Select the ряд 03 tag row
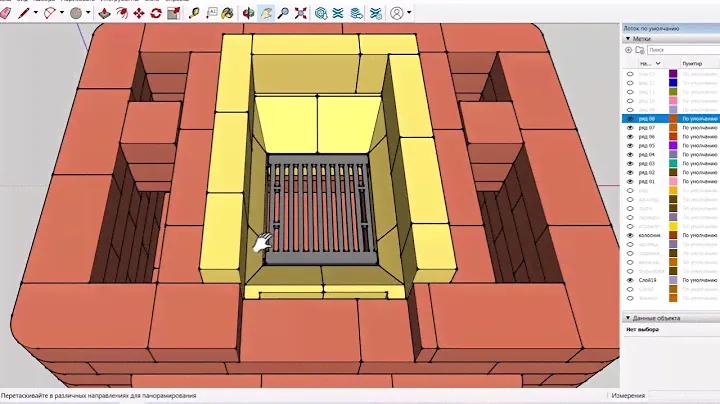The height and width of the screenshot is (404, 720). point(648,164)
